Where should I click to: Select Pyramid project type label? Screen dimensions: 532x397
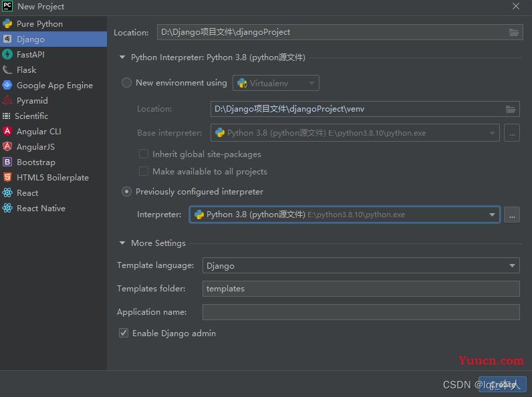coord(32,101)
